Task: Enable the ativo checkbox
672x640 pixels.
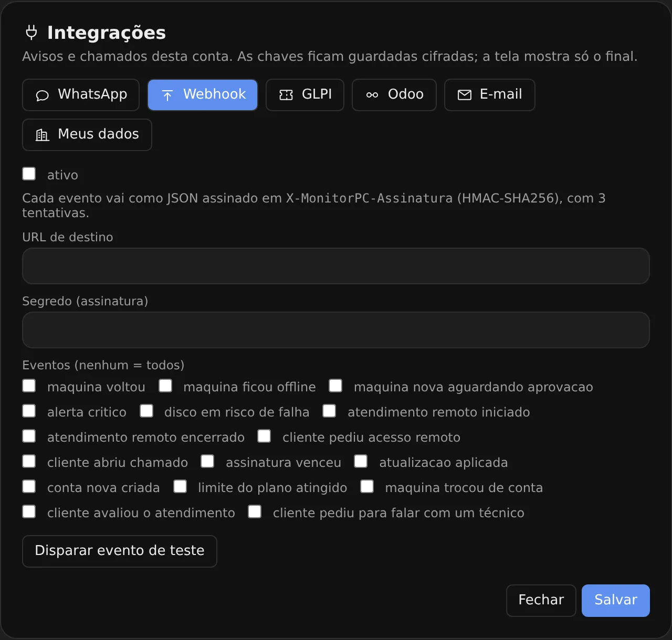Action: (x=29, y=174)
